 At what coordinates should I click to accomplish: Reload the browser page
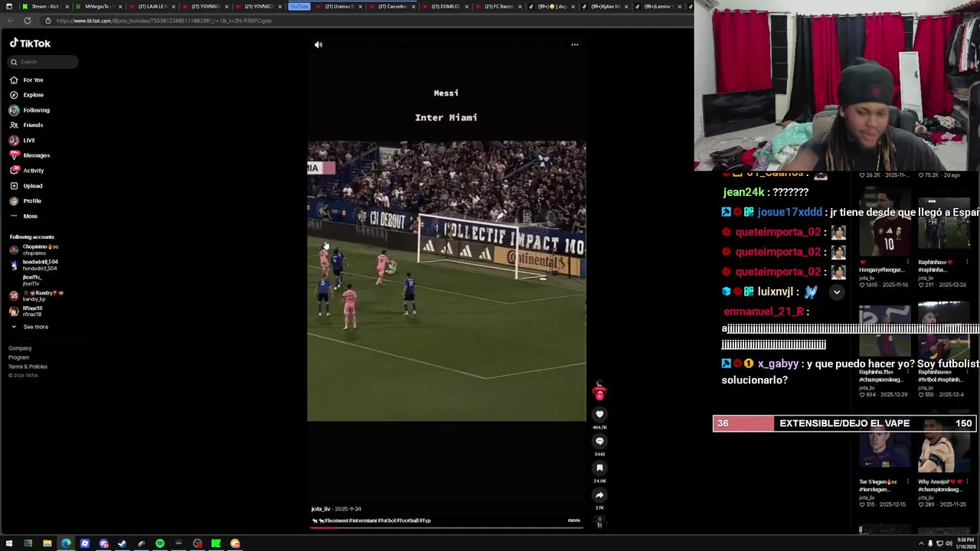click(x=28, y=21)
